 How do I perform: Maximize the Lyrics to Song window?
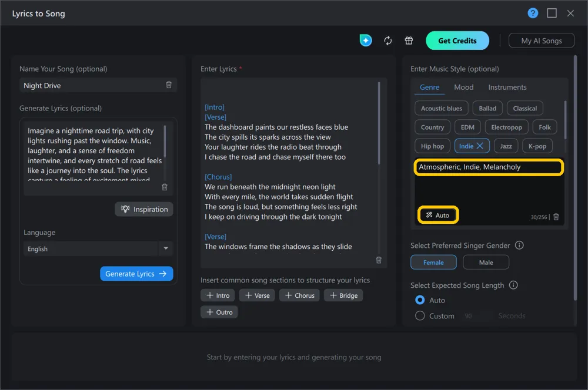tap(552, 13)
